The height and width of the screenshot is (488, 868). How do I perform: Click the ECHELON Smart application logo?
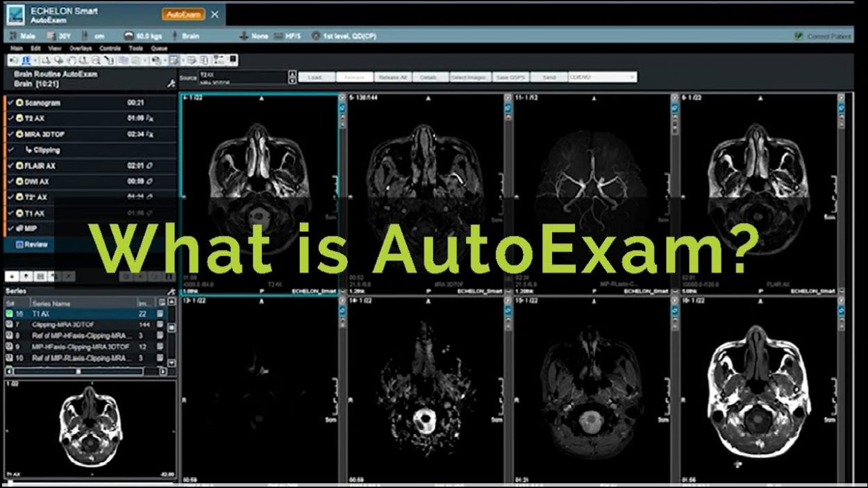(x=15, y=14)
